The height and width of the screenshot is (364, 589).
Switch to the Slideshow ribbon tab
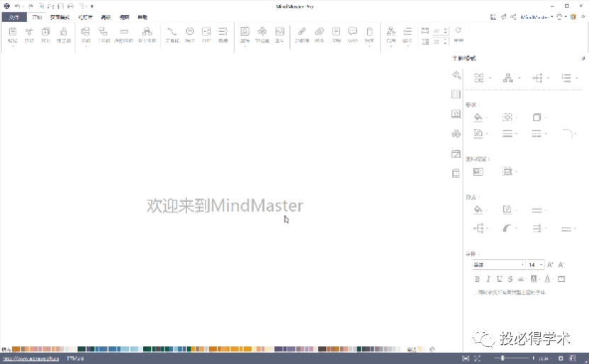(x=85, y=17)
